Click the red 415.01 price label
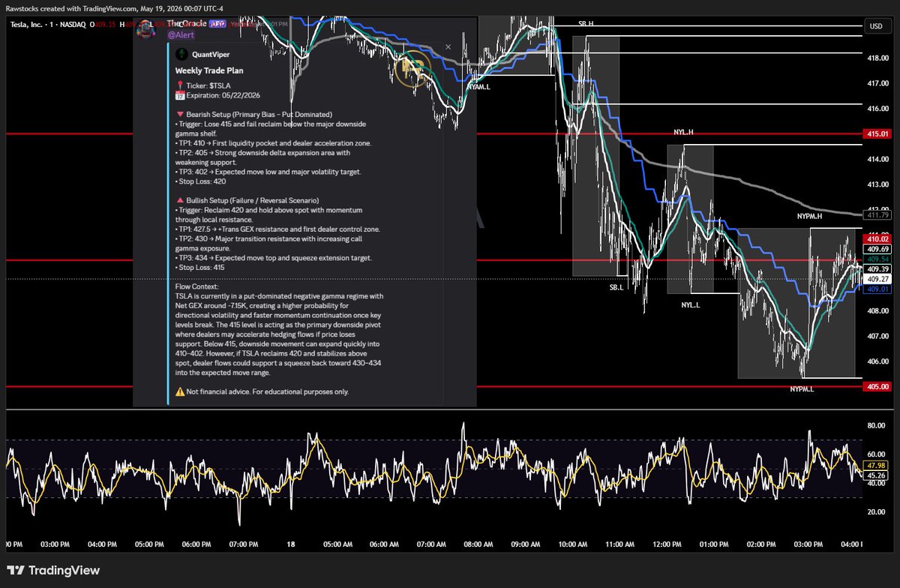The height and width of the screenshot is (588, 900). coord(877,133)
